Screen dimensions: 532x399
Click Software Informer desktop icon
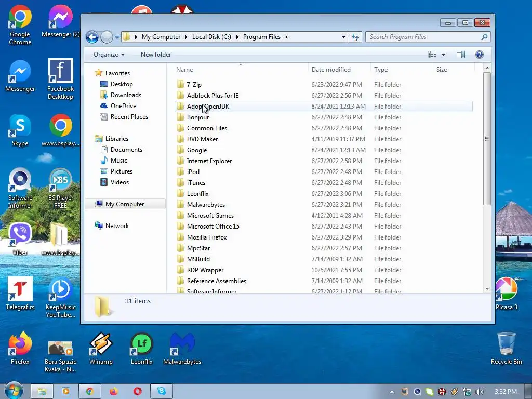[20, 189]
